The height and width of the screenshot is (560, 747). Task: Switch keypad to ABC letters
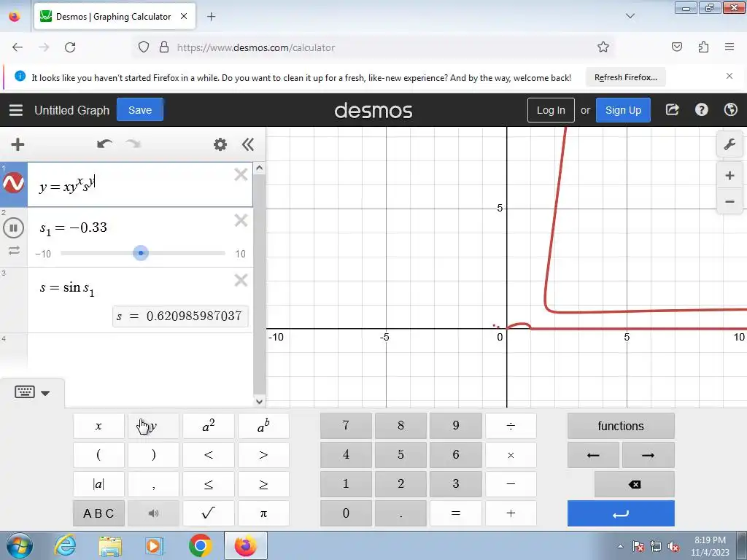click(98, 513)
